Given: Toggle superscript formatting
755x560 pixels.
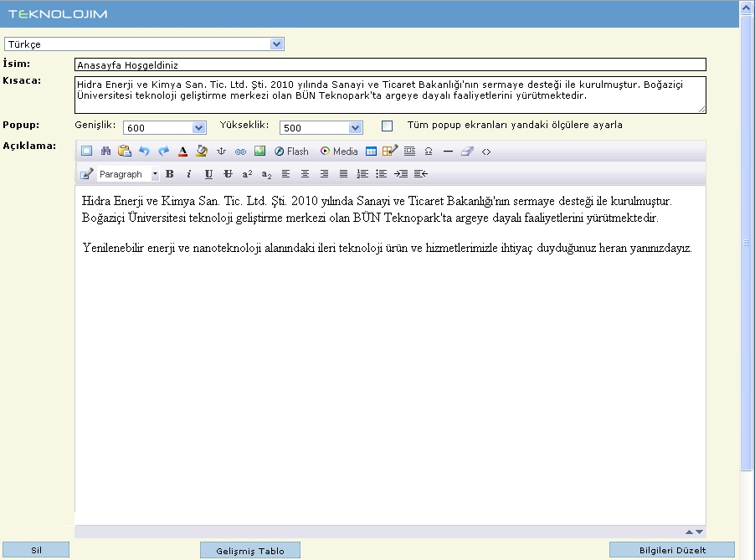Looking at the screenshot, I should (247, 174).
